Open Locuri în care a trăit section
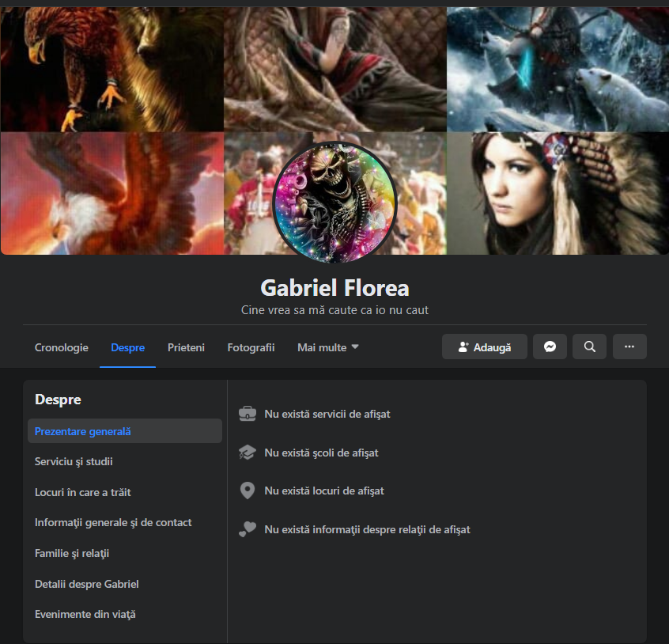 tap(82, 493)
